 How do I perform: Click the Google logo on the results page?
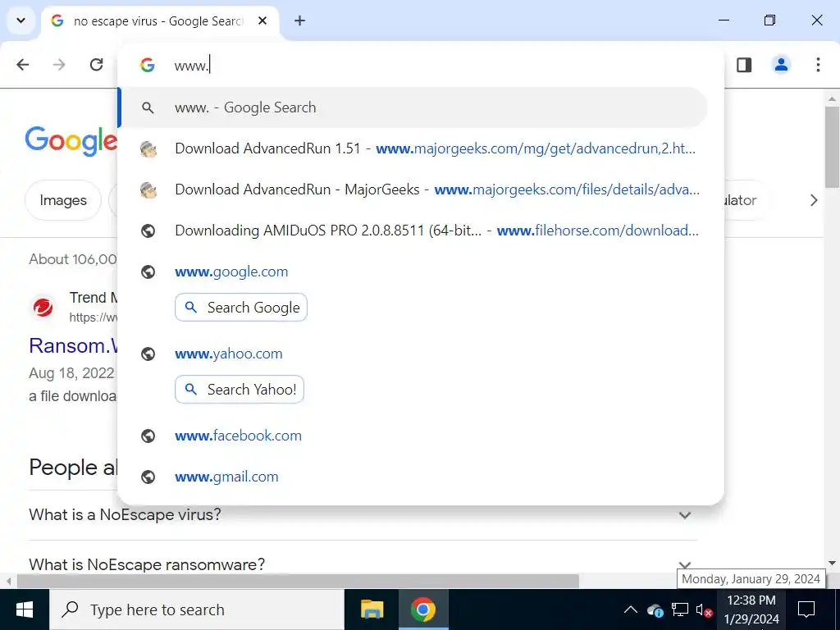point(71,141)
